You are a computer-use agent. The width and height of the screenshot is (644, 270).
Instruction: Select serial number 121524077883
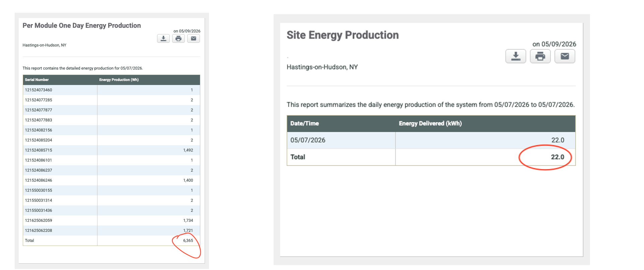coord(39,120)
